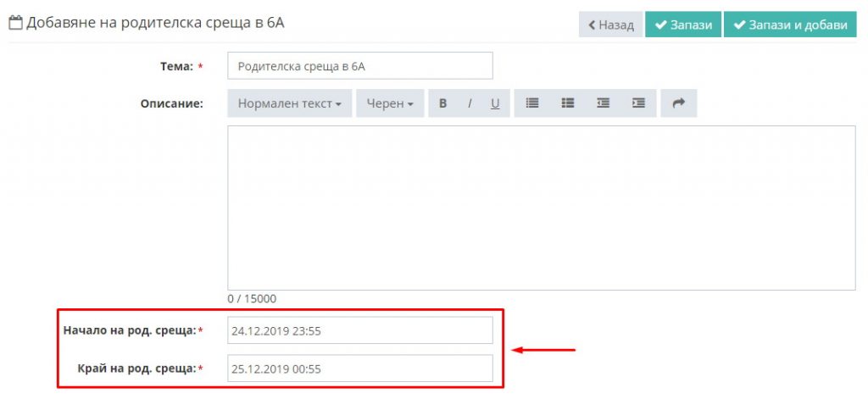Click inside the description text area
Viewport: 868px width, 399px height.
pos(542,208)
